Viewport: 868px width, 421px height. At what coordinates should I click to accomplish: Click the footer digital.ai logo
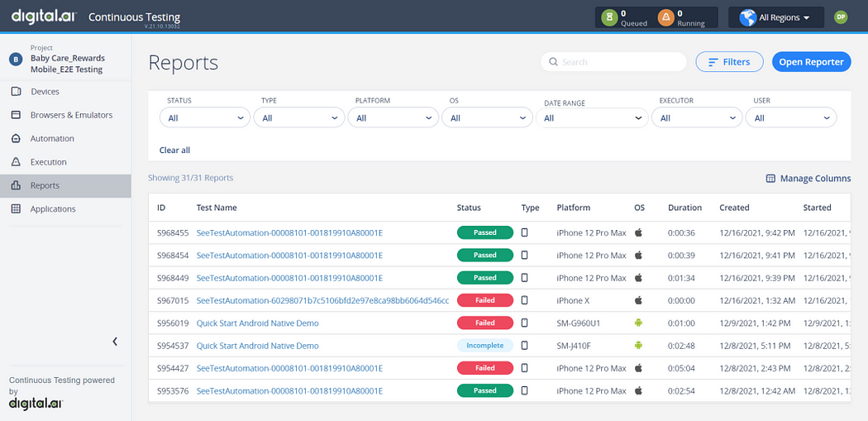(36, 403)
